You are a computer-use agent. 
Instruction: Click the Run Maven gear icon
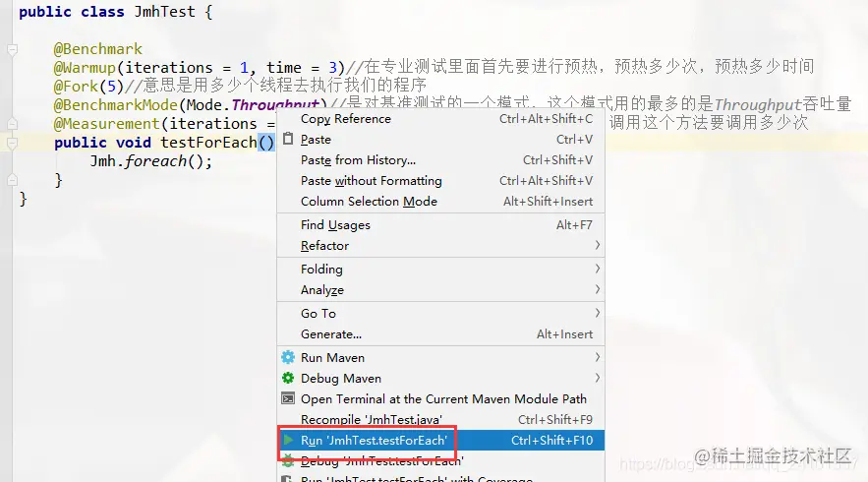click(x=288, y=357)
